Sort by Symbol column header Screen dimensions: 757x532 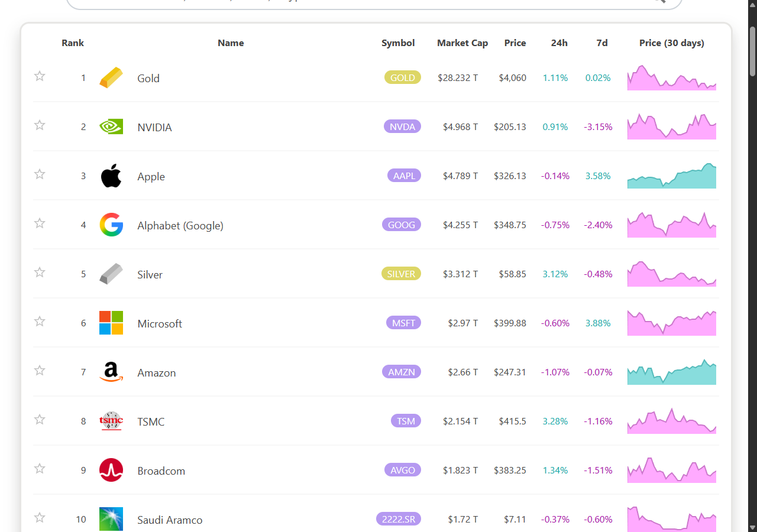(398, 43)
